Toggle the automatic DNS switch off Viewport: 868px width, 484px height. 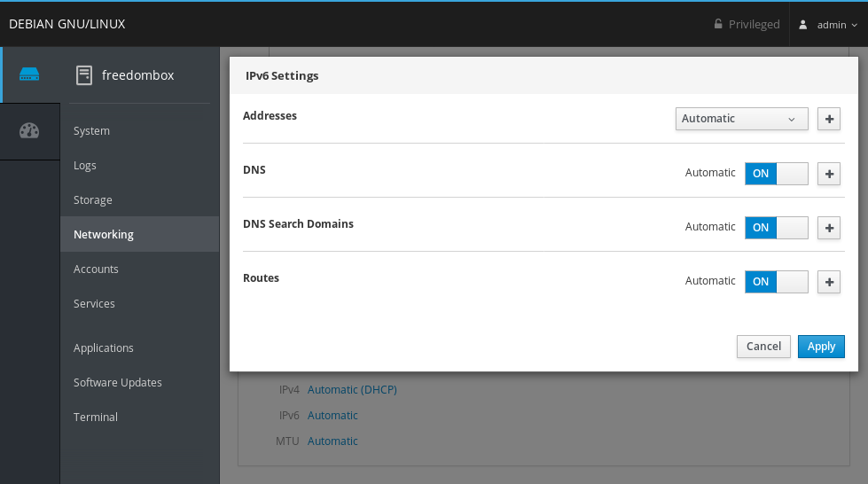pos(776,174)
